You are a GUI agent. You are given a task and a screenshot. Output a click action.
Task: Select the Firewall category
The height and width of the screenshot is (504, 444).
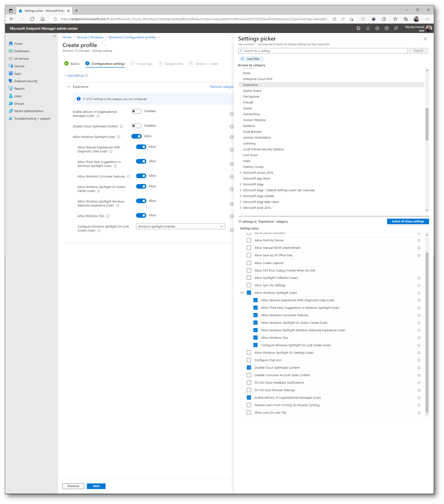[248, 102]
